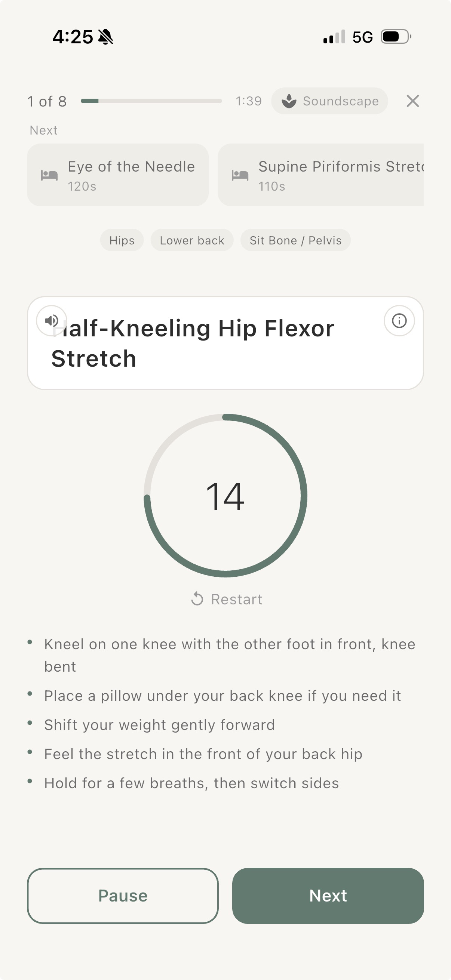
Task: Select the Sit Bone / Pelvis tag
Action: 295,240
